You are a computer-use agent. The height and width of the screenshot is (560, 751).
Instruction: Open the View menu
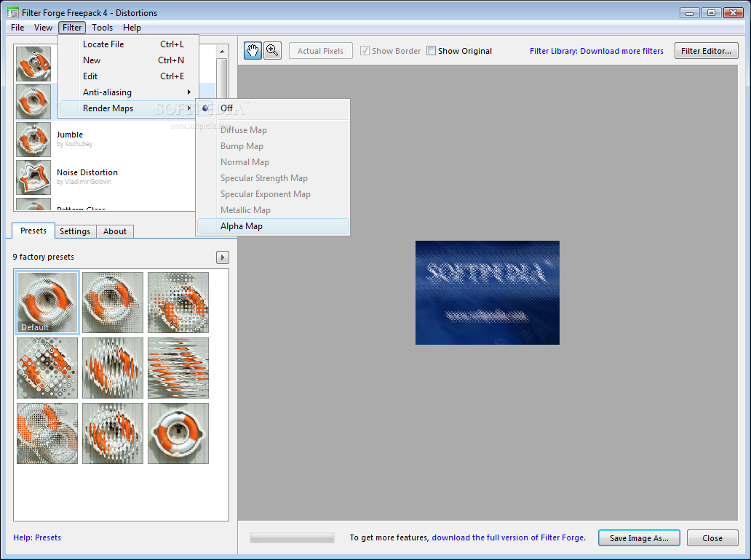coord(43,28)
